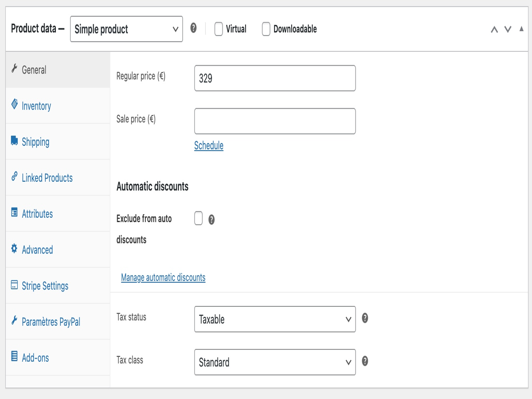Viewport: 532px width, 399px height.
Task: Enable Exclude from auto discounts
Action: coord(198,219)
